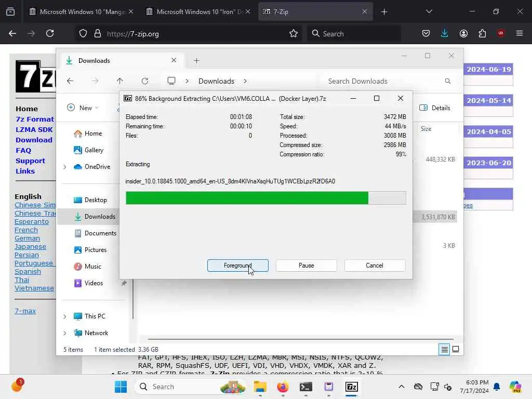This screenshot has height=399, width=532.
Task: Go up one folder in File Explorer
Action: point(120,81)
